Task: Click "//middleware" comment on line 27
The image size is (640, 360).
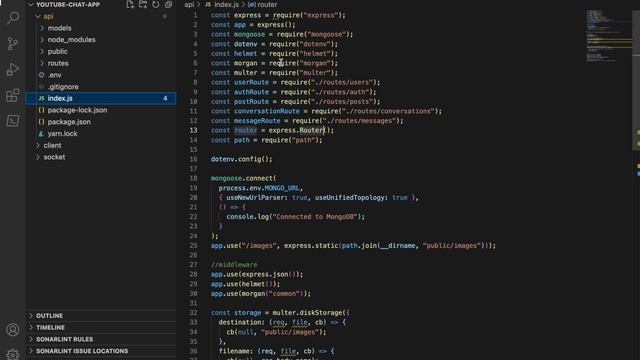Action: pyautogui.click(x=234, y=265)
